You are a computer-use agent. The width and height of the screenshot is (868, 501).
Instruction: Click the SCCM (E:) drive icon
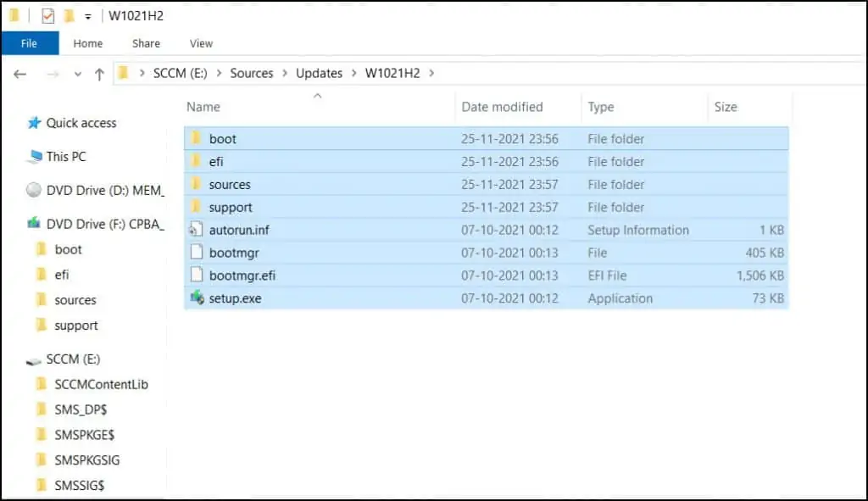click(34, 361)
